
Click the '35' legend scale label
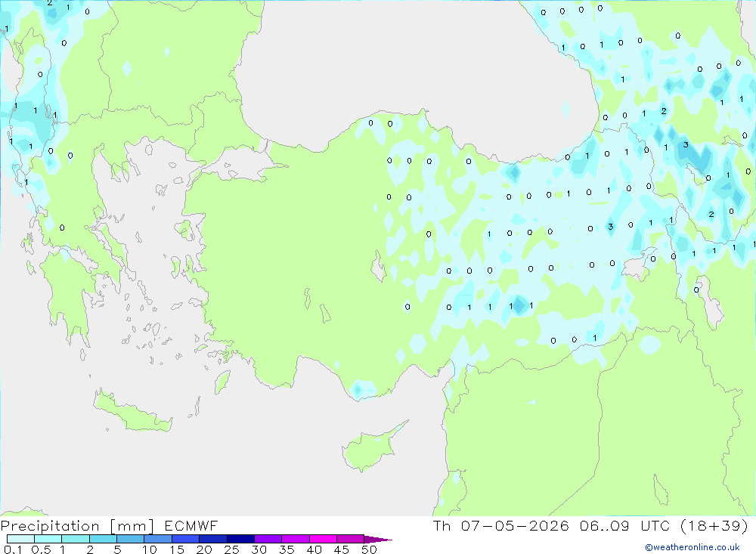(x=287, y=549)
